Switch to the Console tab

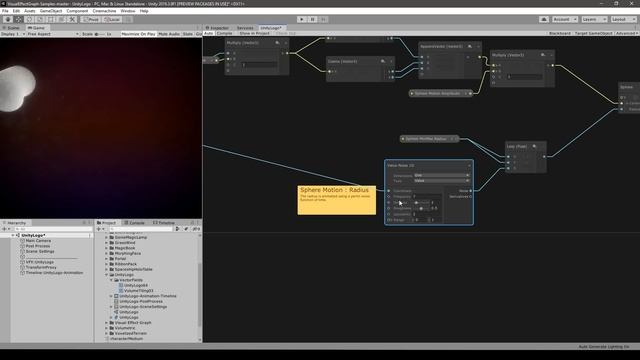[135, 223]
